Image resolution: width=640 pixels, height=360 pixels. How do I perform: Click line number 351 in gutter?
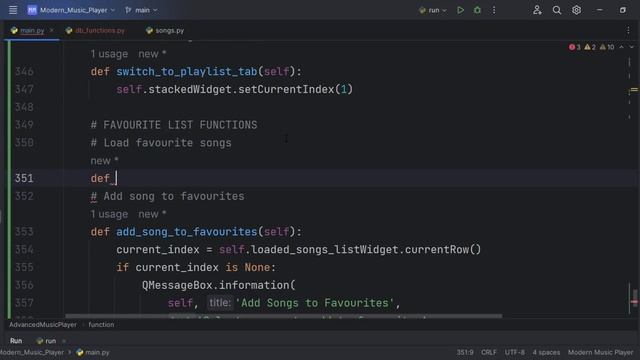pyautogui.click(x=24, y=178)
